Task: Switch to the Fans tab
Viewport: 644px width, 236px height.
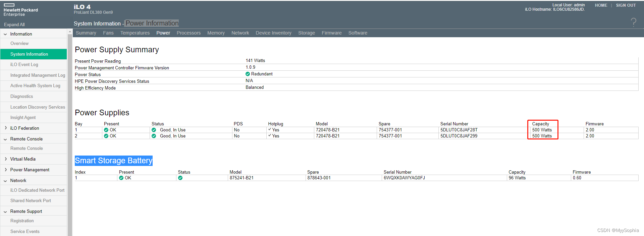Action: [108, 33]
